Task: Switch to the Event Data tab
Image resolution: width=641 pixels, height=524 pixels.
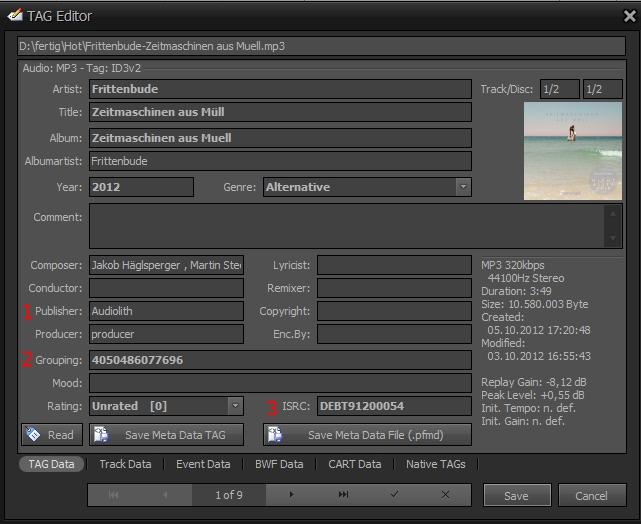Action: click(203, 464)
